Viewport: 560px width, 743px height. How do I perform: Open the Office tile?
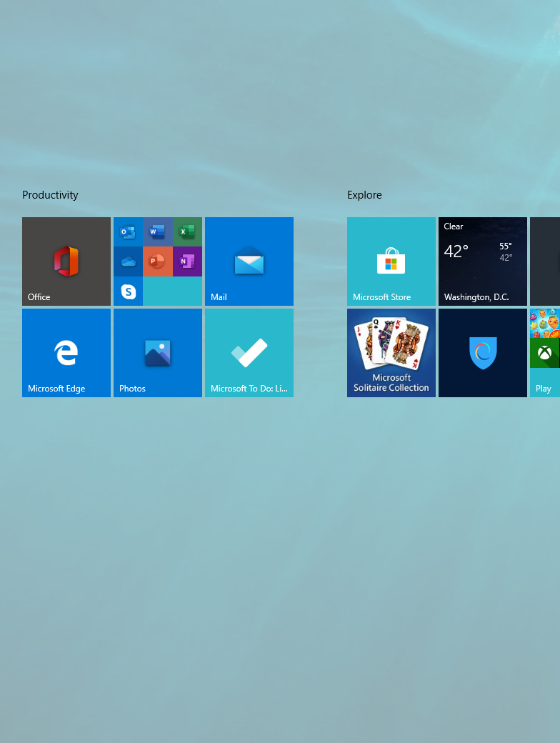tap(66, 261)
